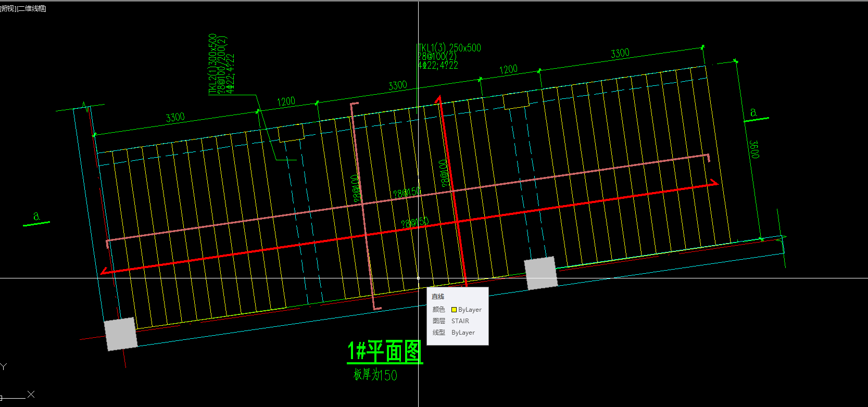Select section mark 'a' on right side
The image size is (868, 407).
pos(753,112)
